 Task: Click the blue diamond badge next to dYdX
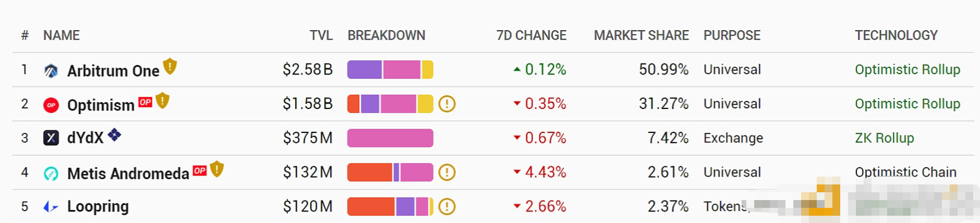coord(115,135)
